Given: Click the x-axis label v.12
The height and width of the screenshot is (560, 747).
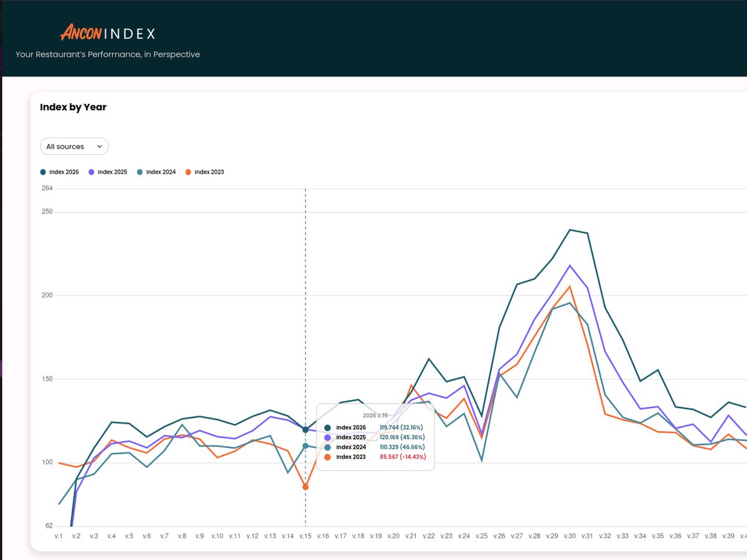Looking at the screenshot, I should [x=252, y=536].
